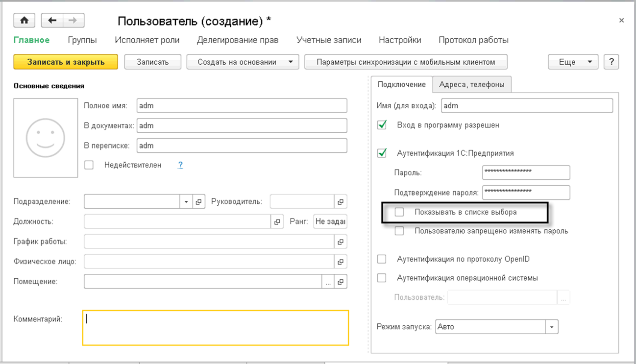Go to the home page icon
The height and width of the screenshot is (364, 636).
(24, 21)
